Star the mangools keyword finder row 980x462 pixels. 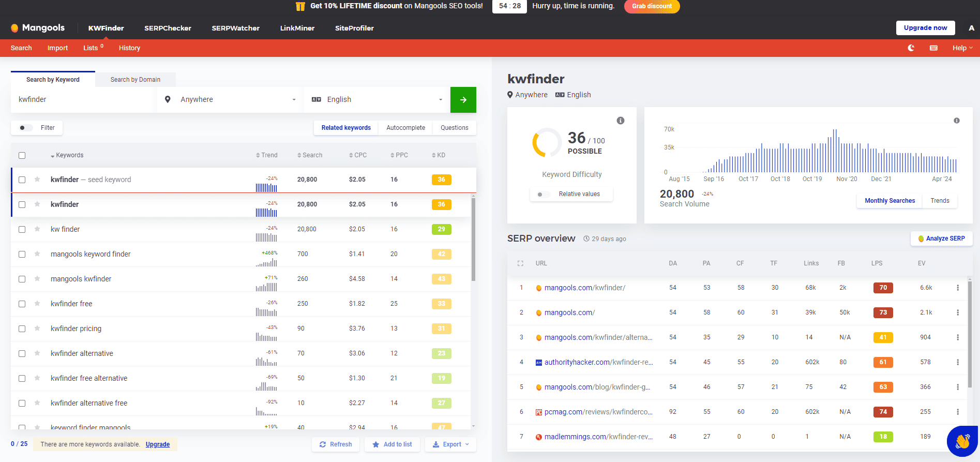[x=37, y=254]
